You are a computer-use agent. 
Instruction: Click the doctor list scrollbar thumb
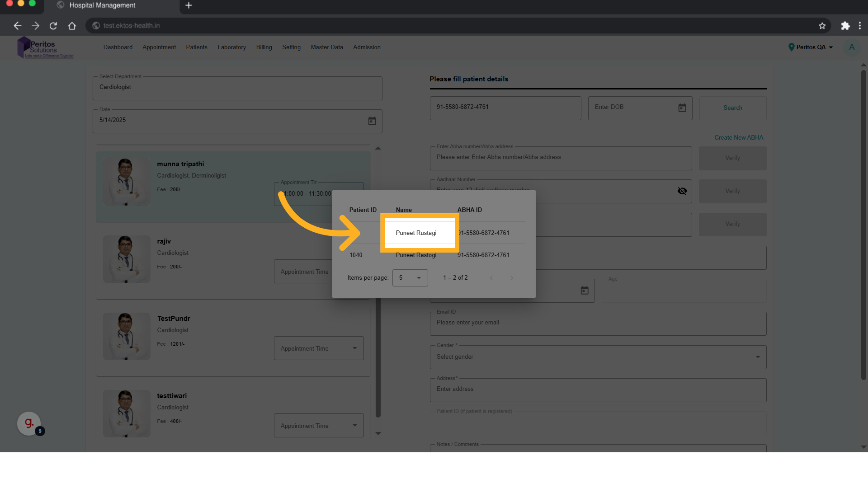pos(378,357)
